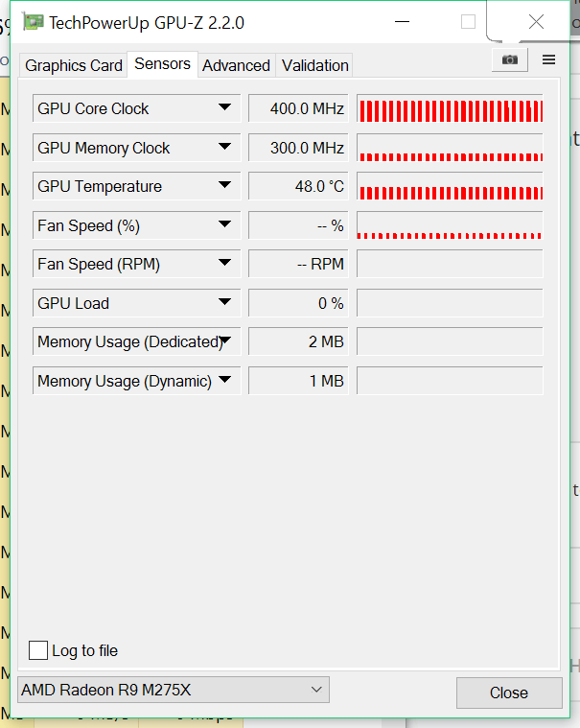
Task: Expand the GPU Core Clock dropdown
Action: coord(224,107)
